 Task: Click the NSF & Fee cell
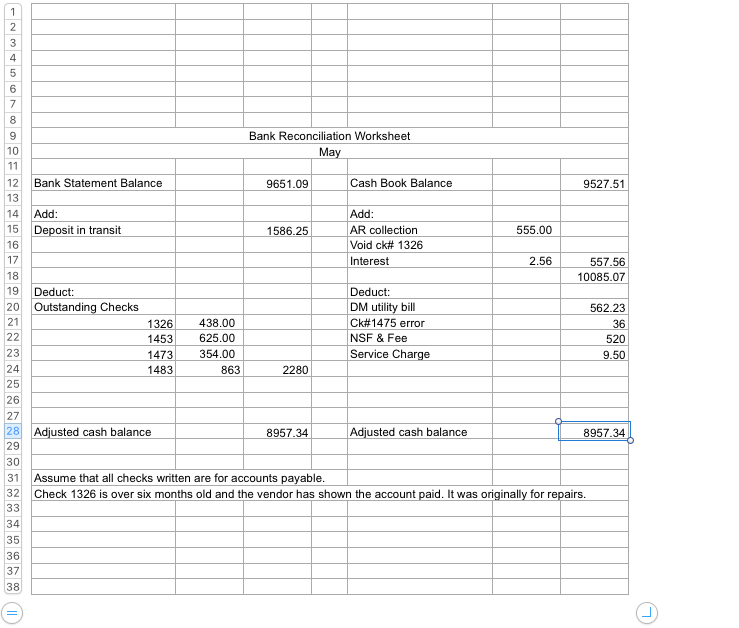tap(419, 338)
